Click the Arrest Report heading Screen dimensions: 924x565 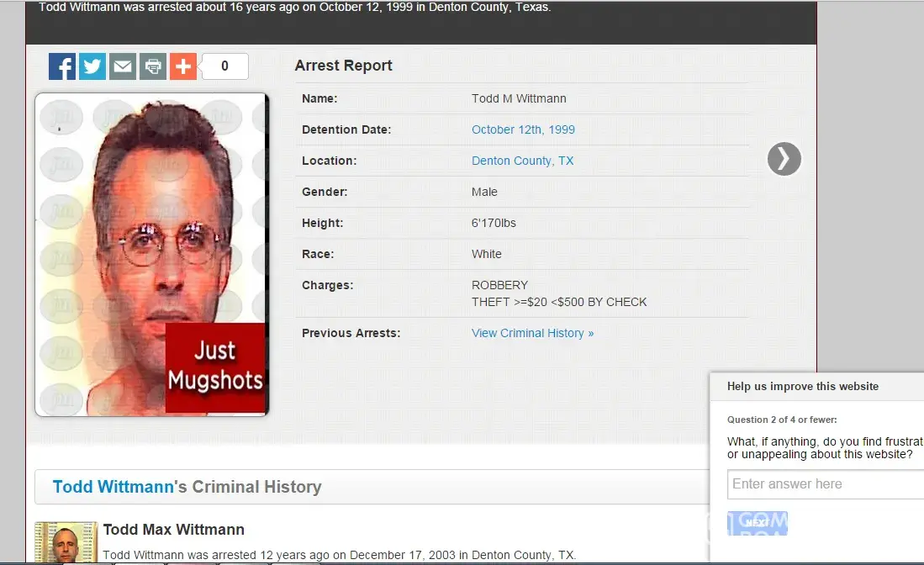(x=343, y=66)
